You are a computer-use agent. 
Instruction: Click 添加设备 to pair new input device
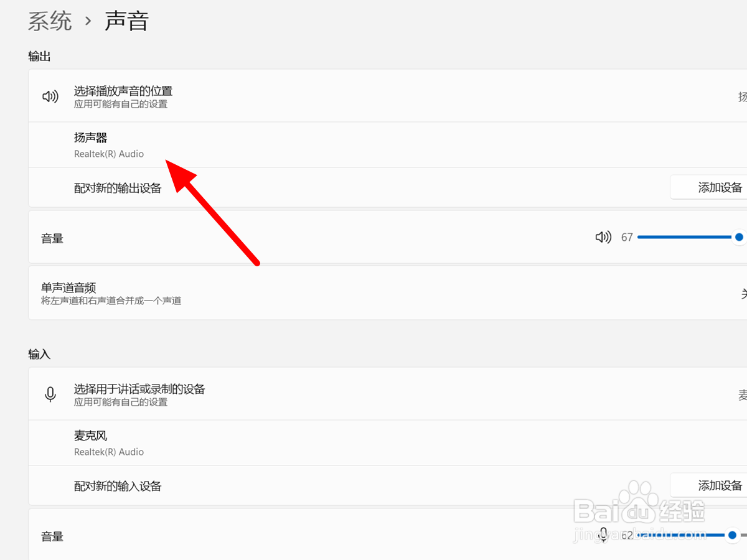pos(724,485)
